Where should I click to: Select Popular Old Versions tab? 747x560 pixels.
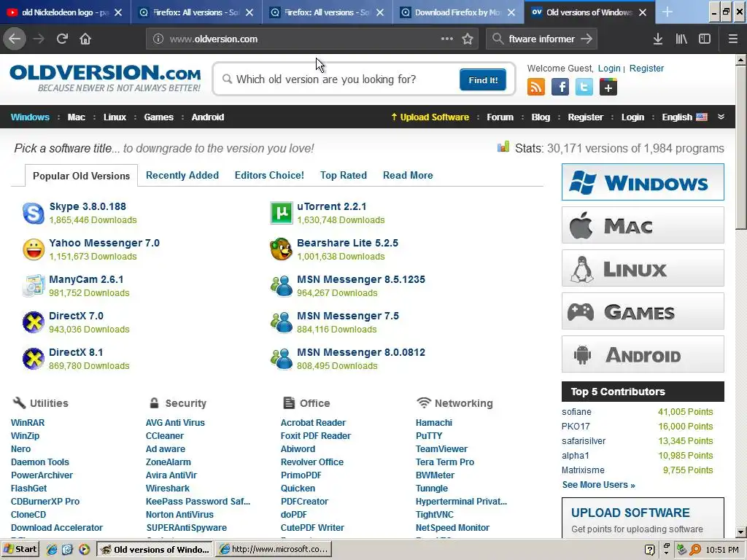(82, 176)
